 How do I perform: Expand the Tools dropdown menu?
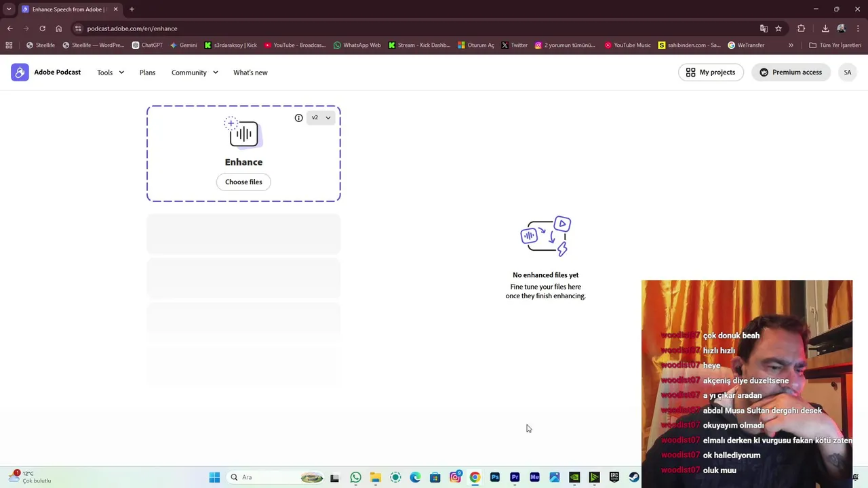[x=111, y=73]
